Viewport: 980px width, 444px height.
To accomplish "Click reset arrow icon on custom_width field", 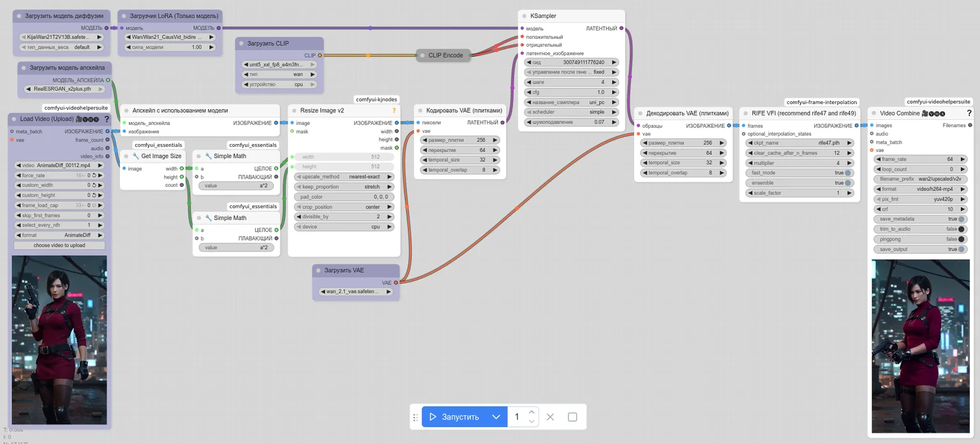I will click(94, 185).
